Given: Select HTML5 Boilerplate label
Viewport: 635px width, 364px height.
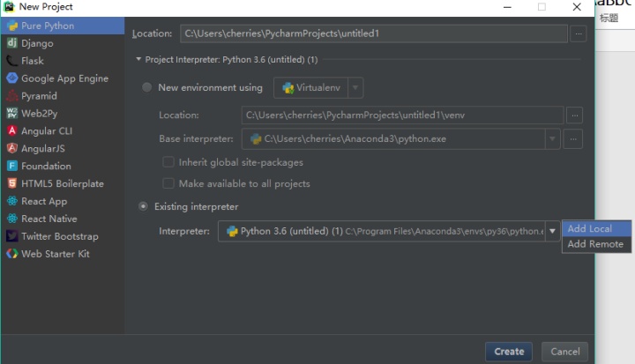Looking at the screenshot, I should (x=63, y=184).
